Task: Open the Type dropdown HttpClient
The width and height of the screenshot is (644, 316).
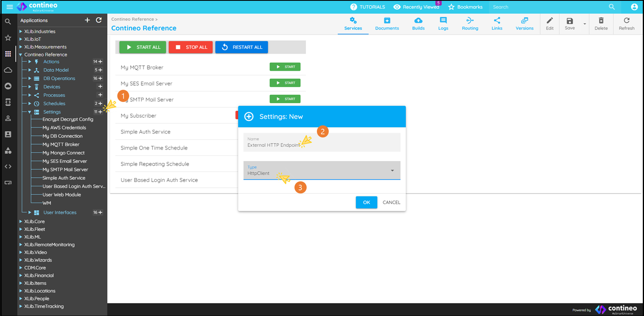Action: 322,170
